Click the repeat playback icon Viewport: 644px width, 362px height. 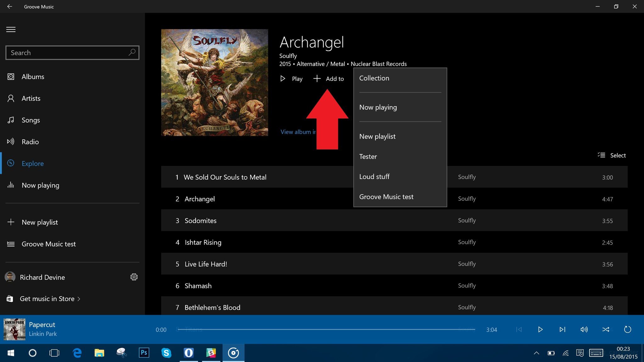click(627, 329)
